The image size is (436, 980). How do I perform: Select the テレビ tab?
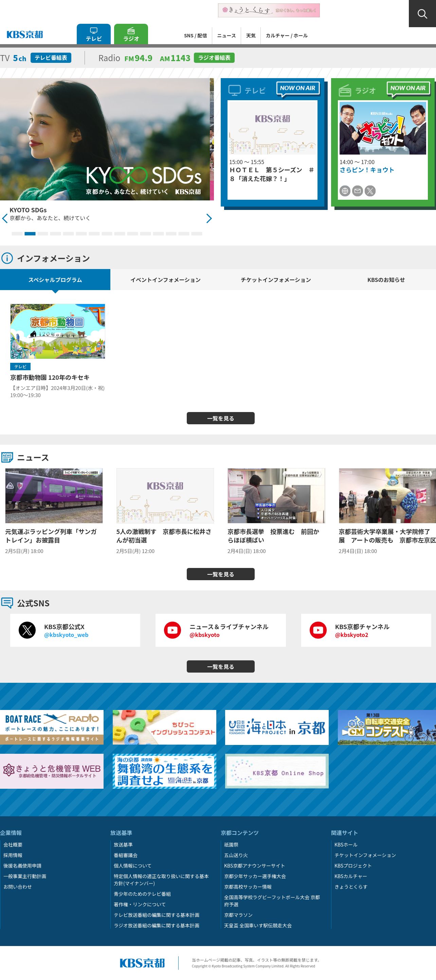(x=94, y=34)
